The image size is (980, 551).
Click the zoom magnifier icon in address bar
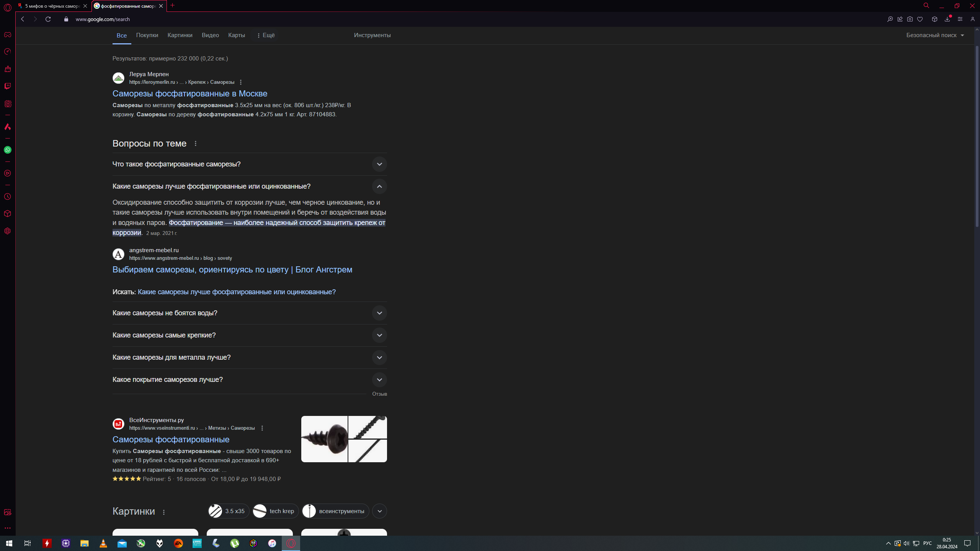point(890,19)
